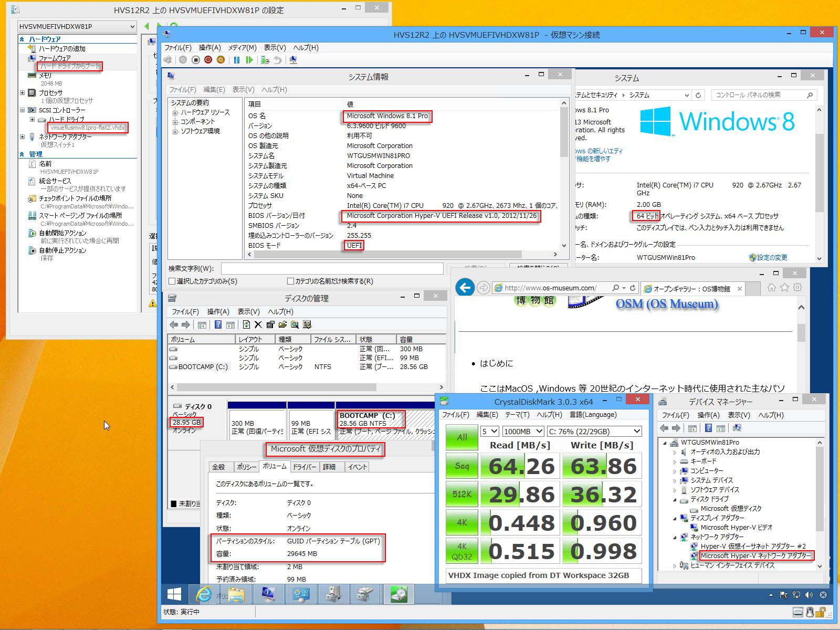Open File Explorer from the guest taskbar

point(236,594)
